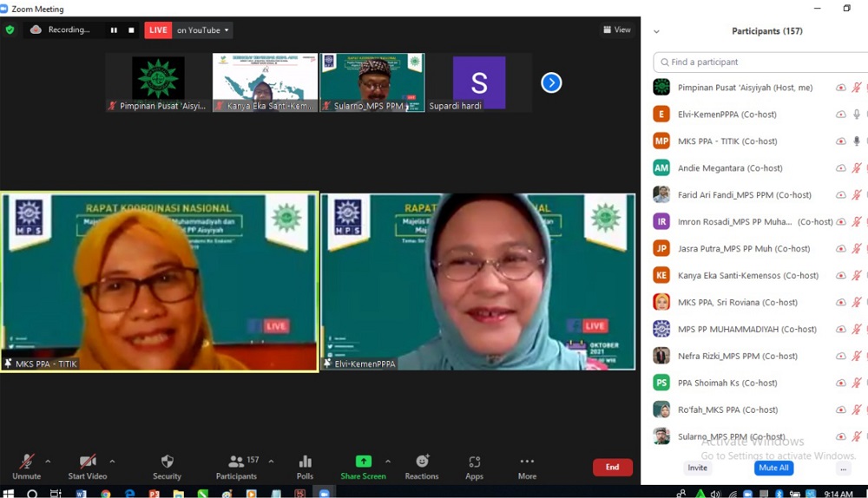
Task: Open the Reactions menu
Action: 422,466
